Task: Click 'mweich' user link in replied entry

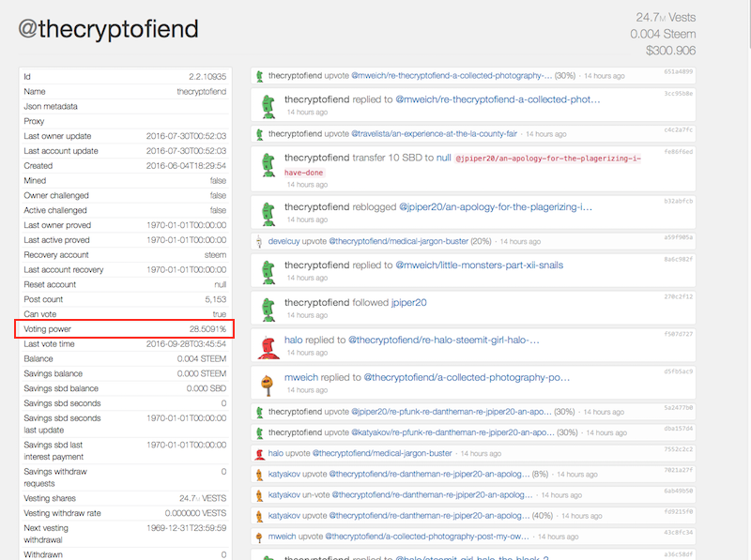Action: click(301, 377)
